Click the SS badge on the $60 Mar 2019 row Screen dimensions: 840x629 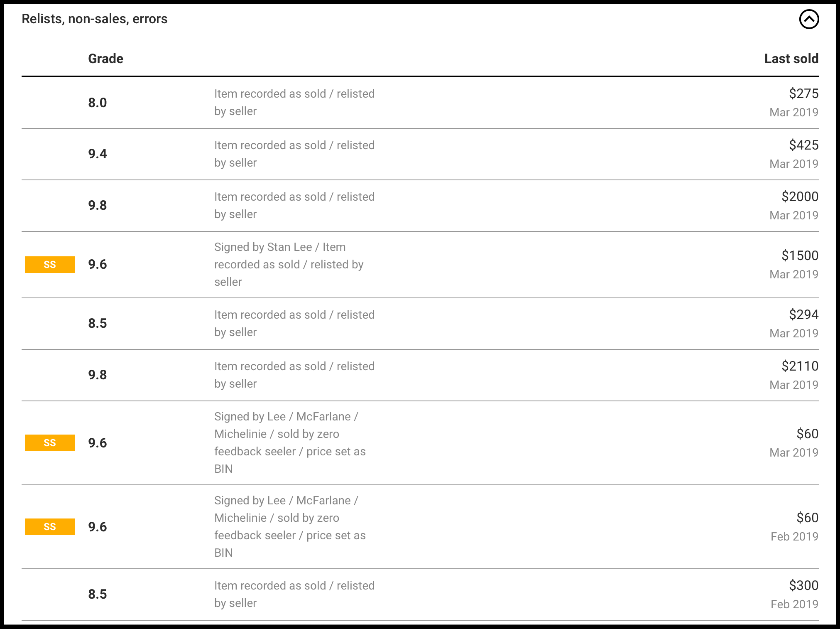point(50,443)
